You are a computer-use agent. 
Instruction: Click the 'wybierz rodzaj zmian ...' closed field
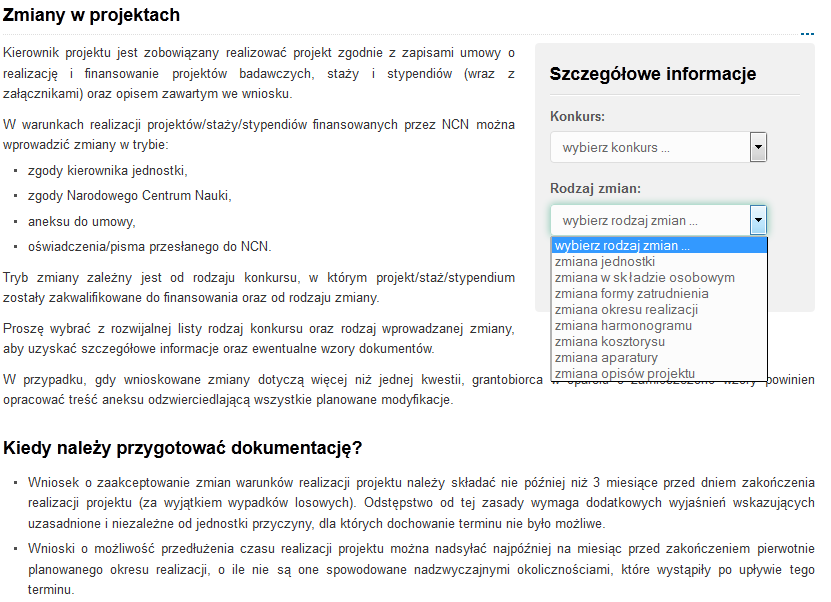(658, 220)
